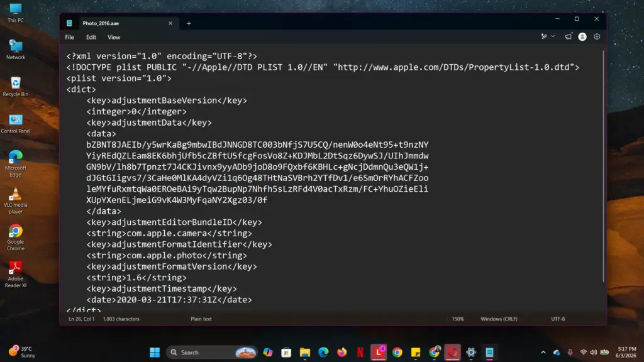Open the Windows Start menu

click(155, 352)
